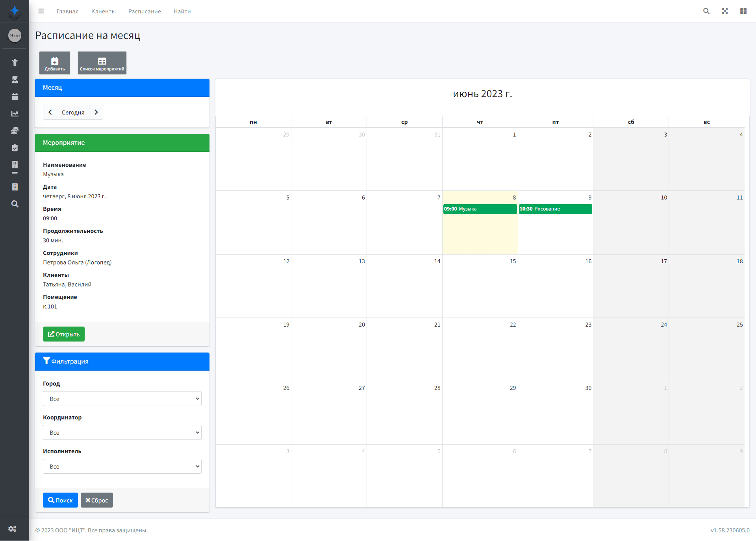
Task: Open the gears settings icon at sidebar bottom
Action: (13, 529)
